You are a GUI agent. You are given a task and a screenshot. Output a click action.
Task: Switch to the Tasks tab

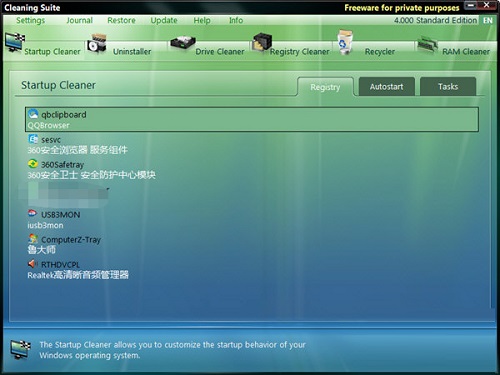[x=448, y=87]
